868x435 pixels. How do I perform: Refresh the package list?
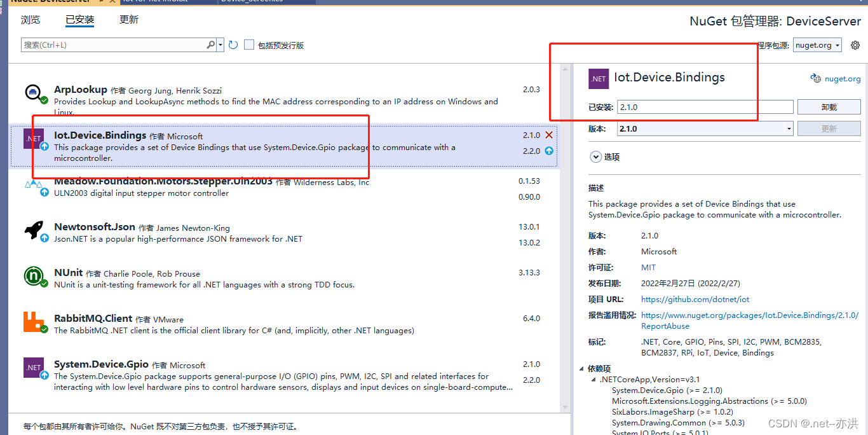pyautogui.click(x=233, y=45)
